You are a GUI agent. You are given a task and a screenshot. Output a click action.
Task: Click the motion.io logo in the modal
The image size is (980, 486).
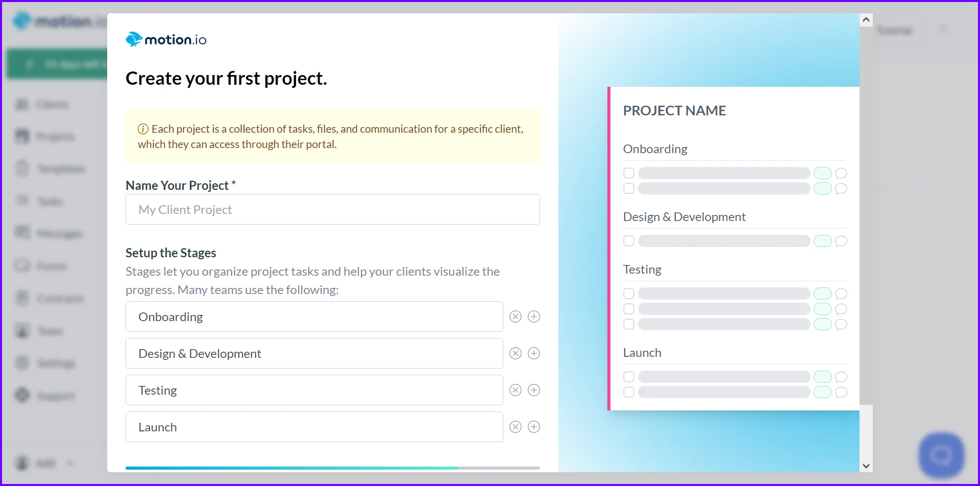pos(165,39)
